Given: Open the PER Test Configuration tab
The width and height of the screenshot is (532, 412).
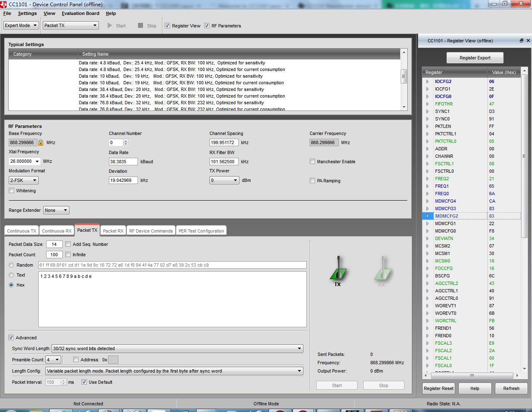Looking at the screenshot, I should click(x=201, y=231).
